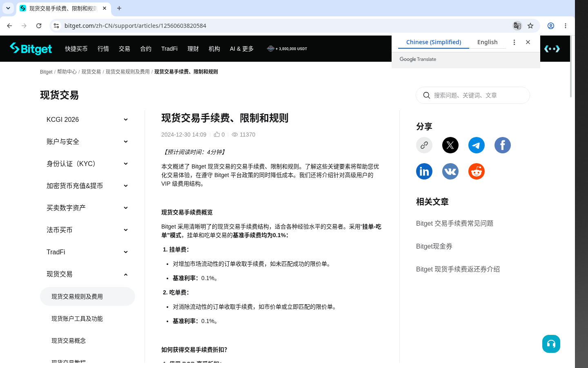
Task: Share article on LinkedIn
Action: pyautogui.click(x=424, y=171)
